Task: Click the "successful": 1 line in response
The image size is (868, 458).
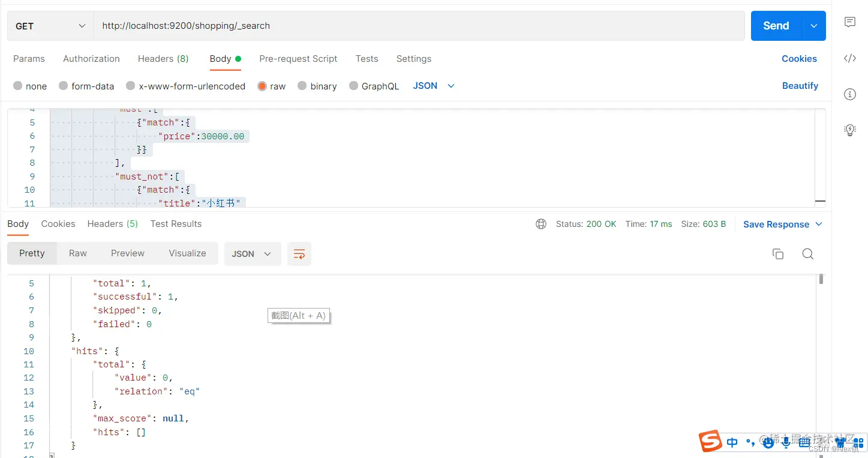Action: tap(136, 297)
